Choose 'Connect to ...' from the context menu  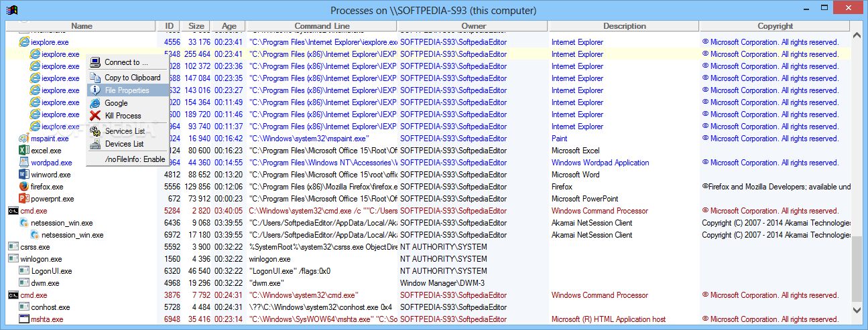pos(127,62)
